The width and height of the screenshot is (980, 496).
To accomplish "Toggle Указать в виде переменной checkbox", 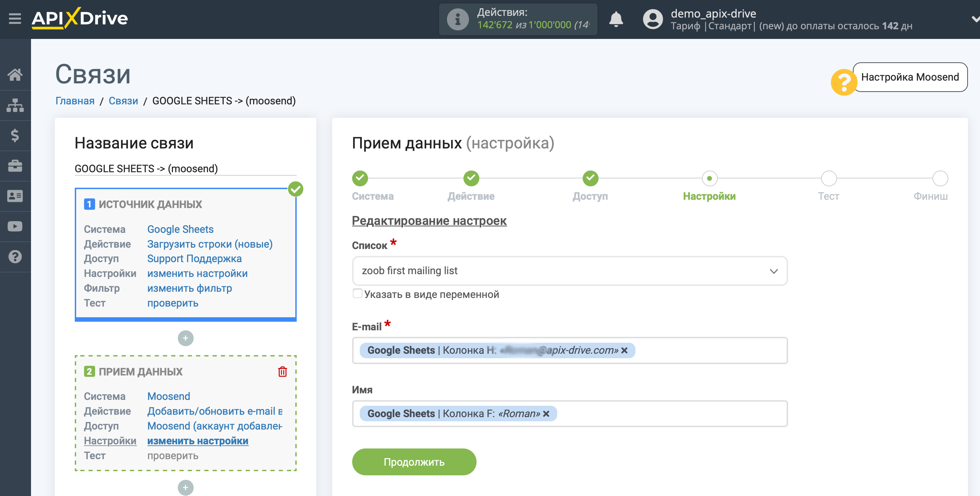I will (357, 294).
